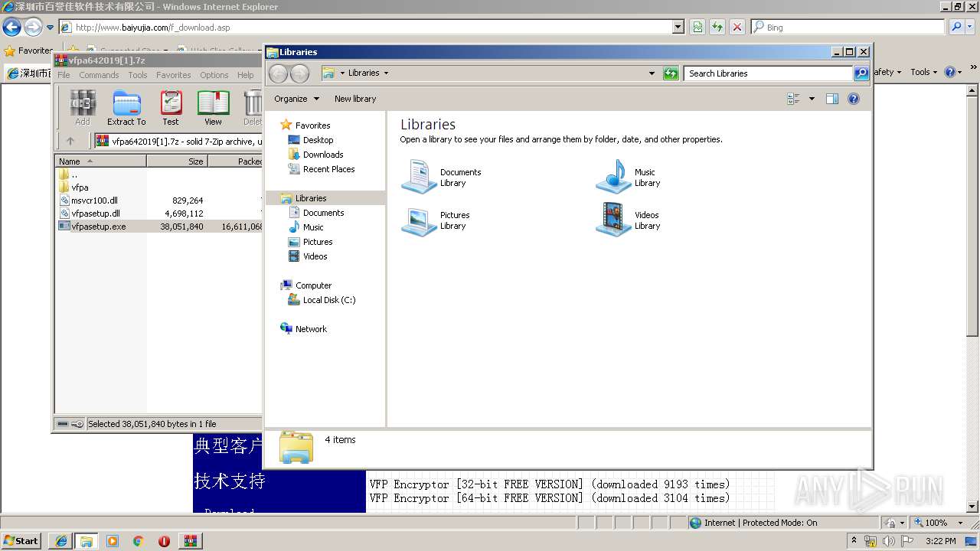This screenshot has height=551, width=980.
Task: Open the WinRAR Options menu
Action: tap(214, 75)
